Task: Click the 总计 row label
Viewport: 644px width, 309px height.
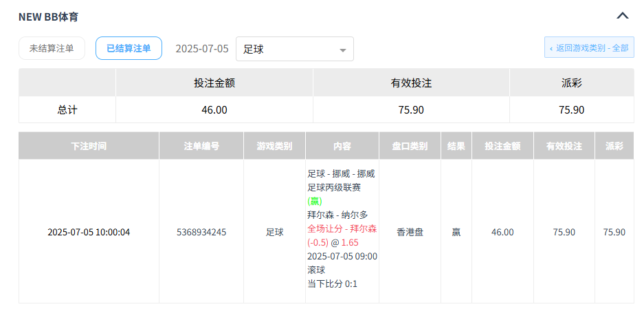Action: (67, 109)
